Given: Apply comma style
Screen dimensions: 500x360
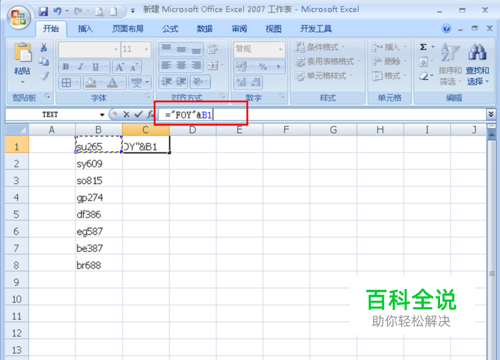Looking at the screenshot, I should pyautogui.click(x=278, y=67).
